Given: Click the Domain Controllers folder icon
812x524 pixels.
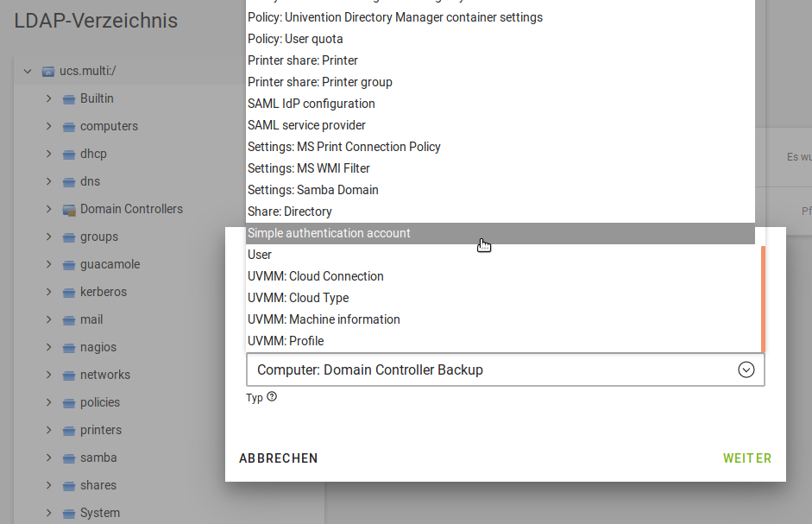Looking at the screenshot, I should 69,210.
